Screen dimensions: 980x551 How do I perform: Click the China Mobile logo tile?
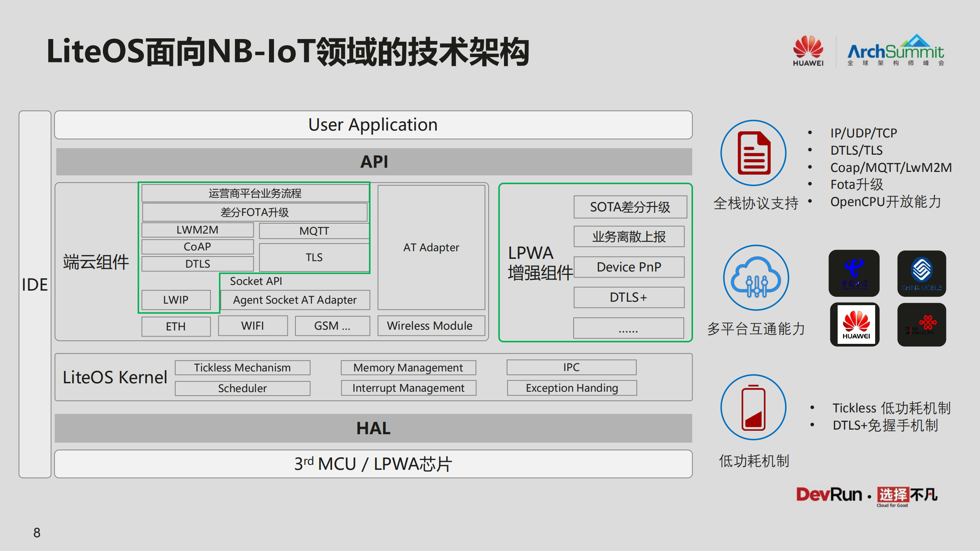coord(922,274)
